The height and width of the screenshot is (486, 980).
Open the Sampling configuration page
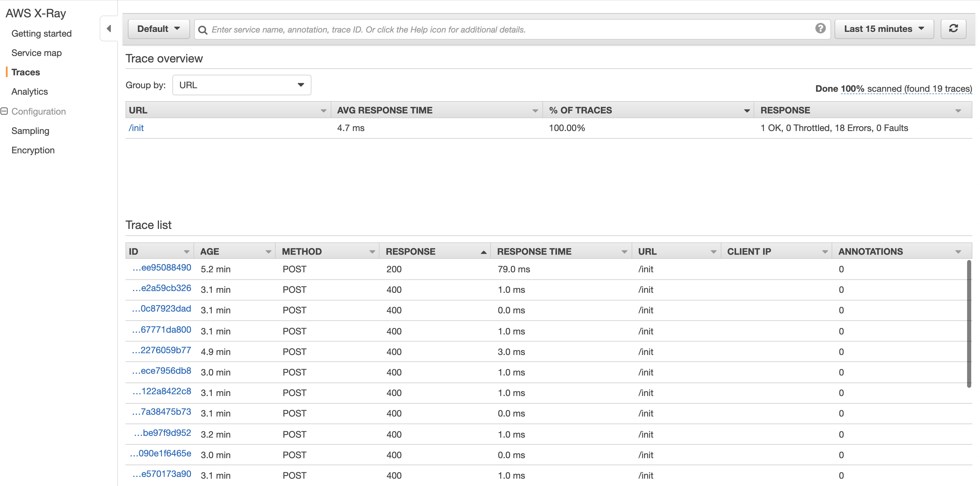[30, 131]
